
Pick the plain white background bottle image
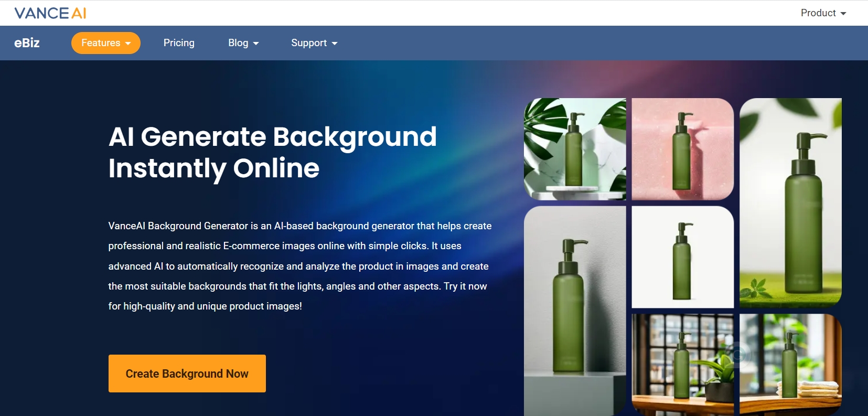(x=683, y=257)
